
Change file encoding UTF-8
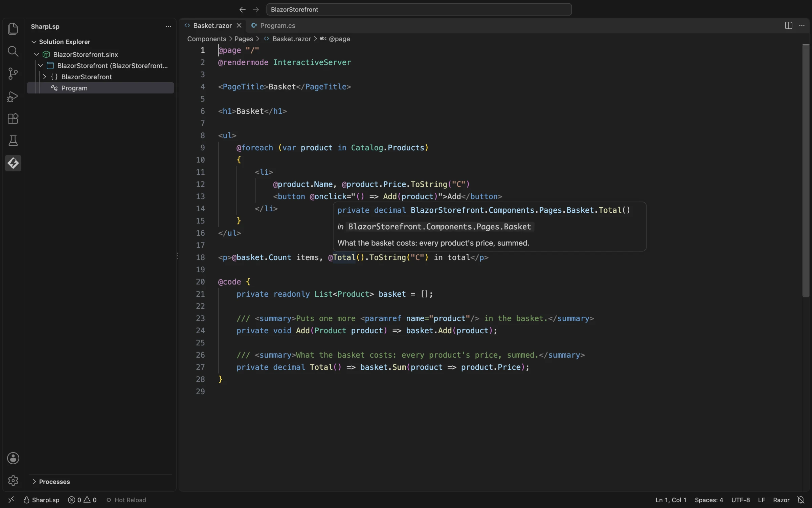[x=740, y=500]
